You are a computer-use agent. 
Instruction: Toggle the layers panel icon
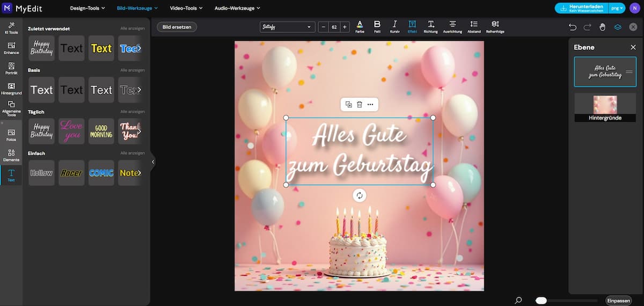(x=618, y=27)
